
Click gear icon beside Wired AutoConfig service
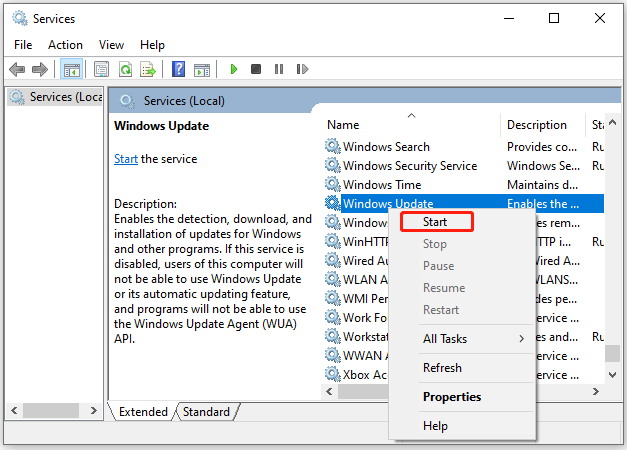click(332, 260)
